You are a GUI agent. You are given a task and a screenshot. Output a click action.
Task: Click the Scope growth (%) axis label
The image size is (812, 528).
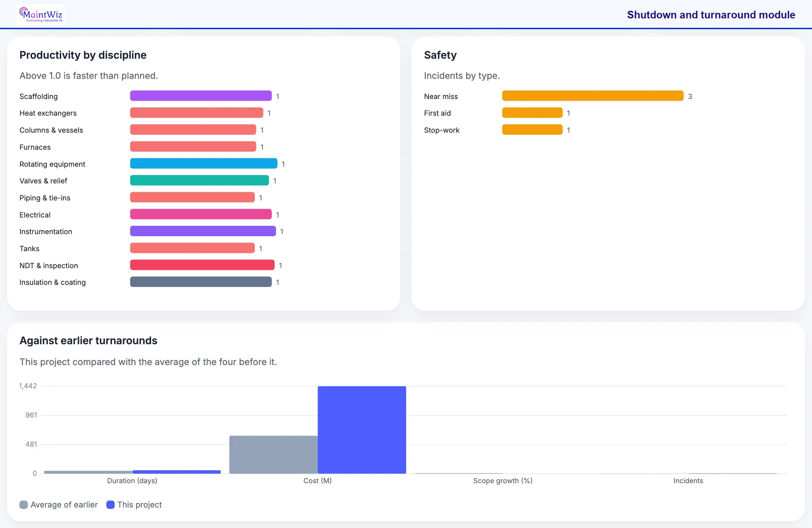click(503, 481)
